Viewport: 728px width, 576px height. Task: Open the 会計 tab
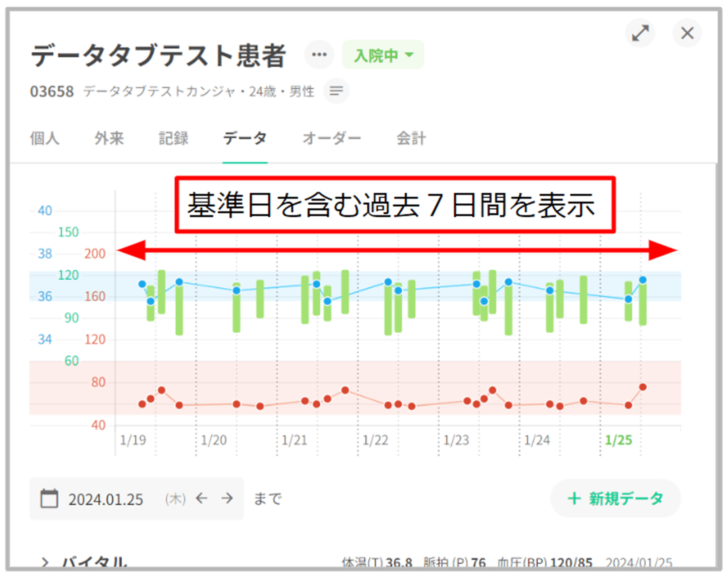point(411,138)
